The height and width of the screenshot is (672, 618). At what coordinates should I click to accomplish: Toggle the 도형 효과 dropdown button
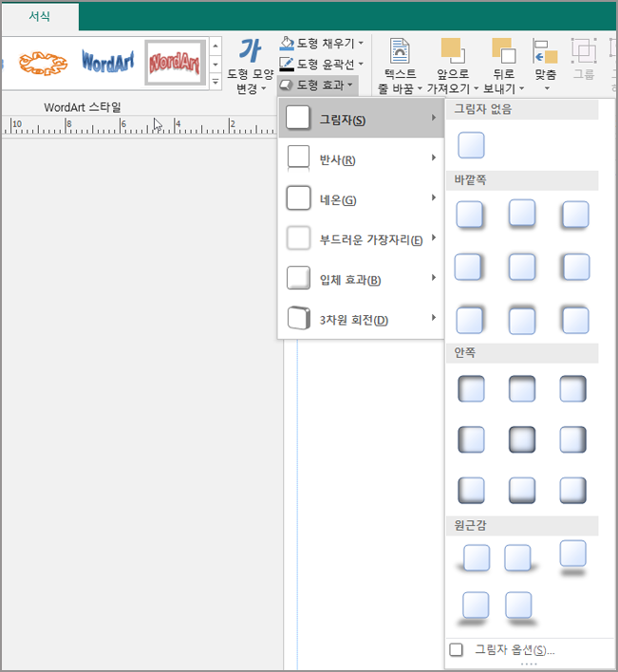click(x=318, y=84)
